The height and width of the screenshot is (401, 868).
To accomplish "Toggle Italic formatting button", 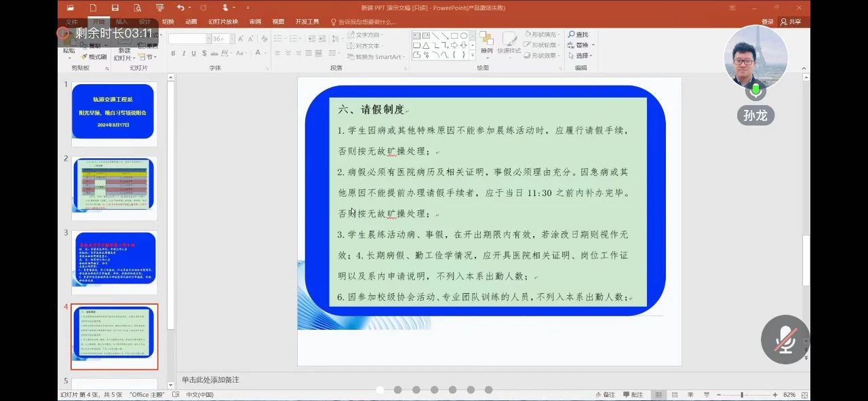I will pos(183,54).
